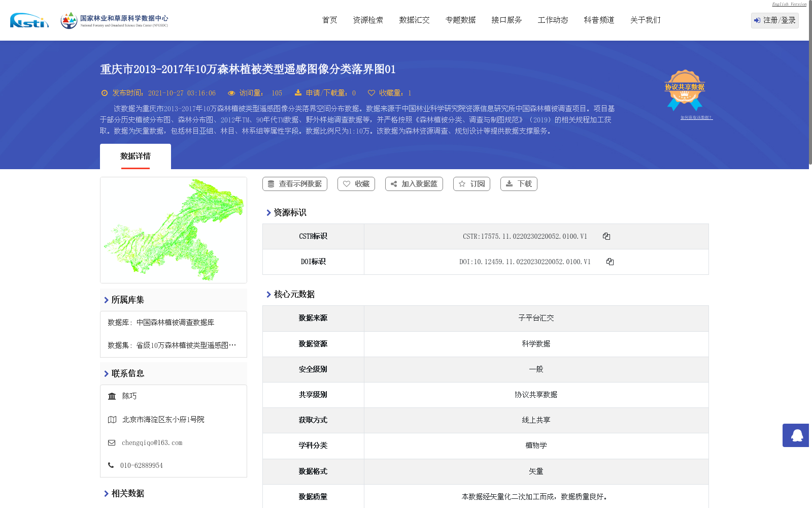The image size is (812, 508).
Task: Open 关于我们 menu
Action: [x=645, y=20]
